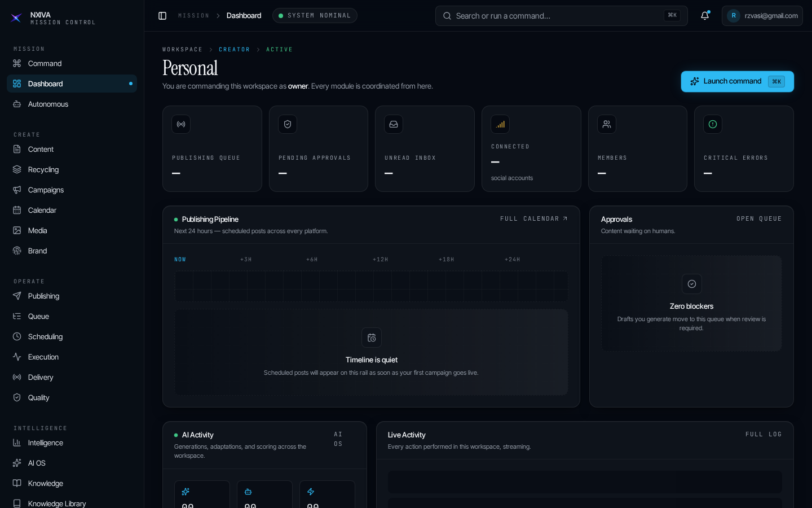Image resolution: width=812 pixels, height=508 pixels.
Task: Click the +18H timeline label
Action: (x=446, y=260)
